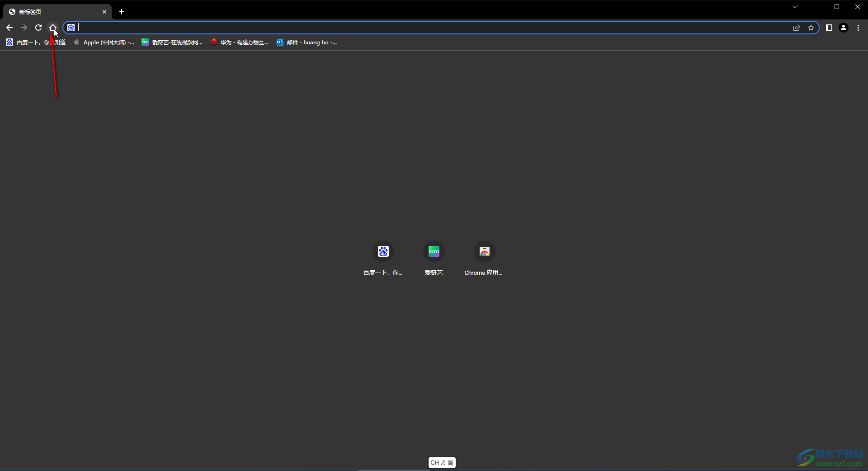Image resolution: width=868 pixels, height=471 pixels.
Task: Open the tab search dropdown arrow
Action: (x=795, y=7)
